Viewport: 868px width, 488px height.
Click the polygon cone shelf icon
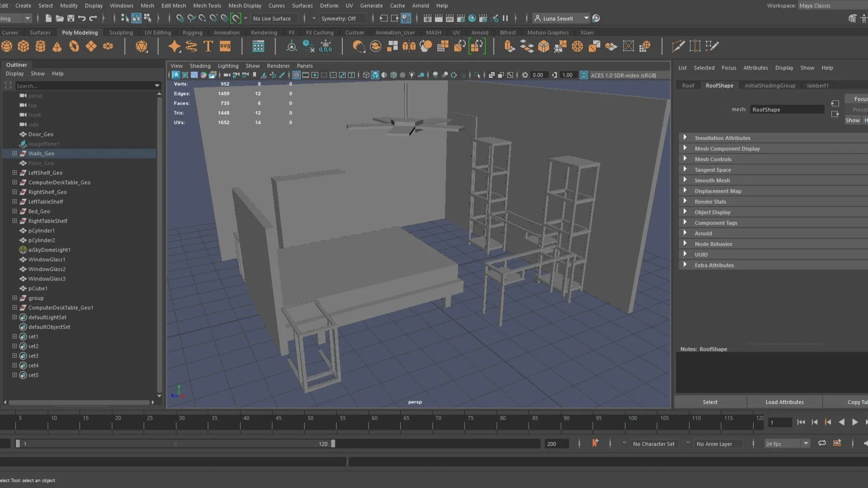coord(57,46)
